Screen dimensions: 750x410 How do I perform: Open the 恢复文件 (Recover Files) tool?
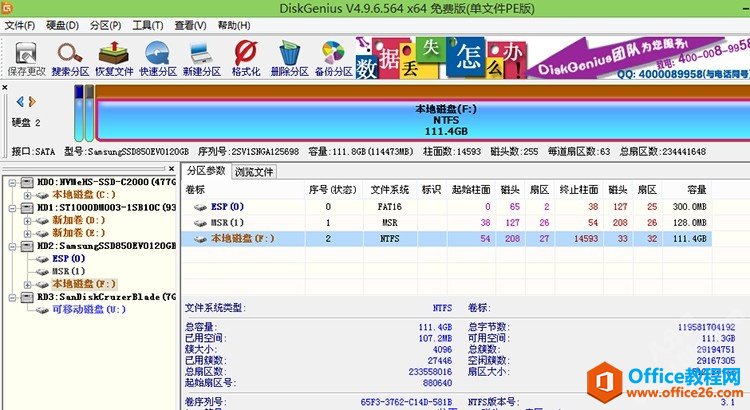pos(114,56)
